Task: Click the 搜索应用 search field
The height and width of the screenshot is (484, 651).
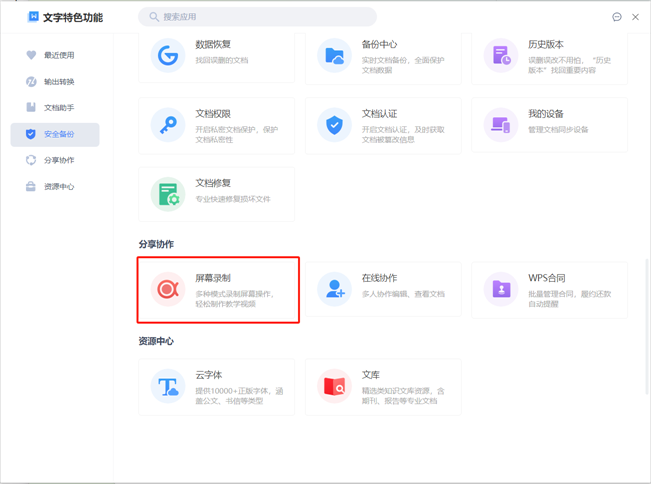Action: pyautogui.click(x=260, y=17)
